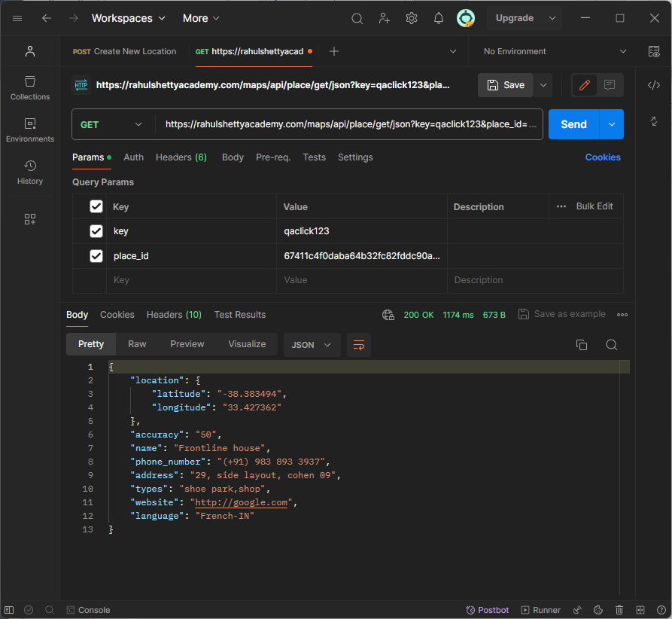Click the Save button
This screenshot has width=672, height=619.
pyautogui.click(x=506, y=85)
